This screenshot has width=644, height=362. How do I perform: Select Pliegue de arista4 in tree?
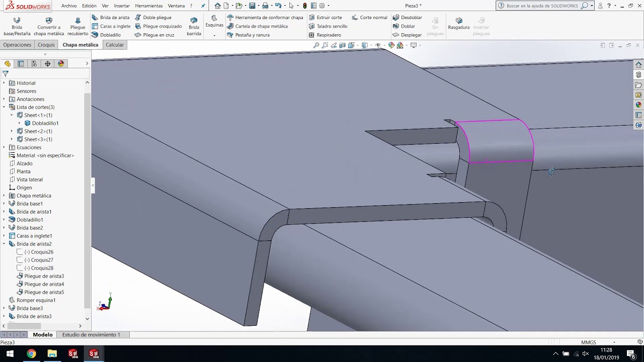pyautogui.click(x=44, y=284)
